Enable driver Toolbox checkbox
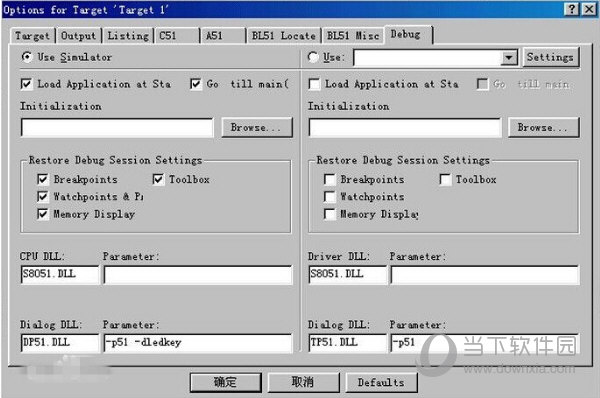Image resolution: width=600 pixels, height=398 pixels. (445, 179)
